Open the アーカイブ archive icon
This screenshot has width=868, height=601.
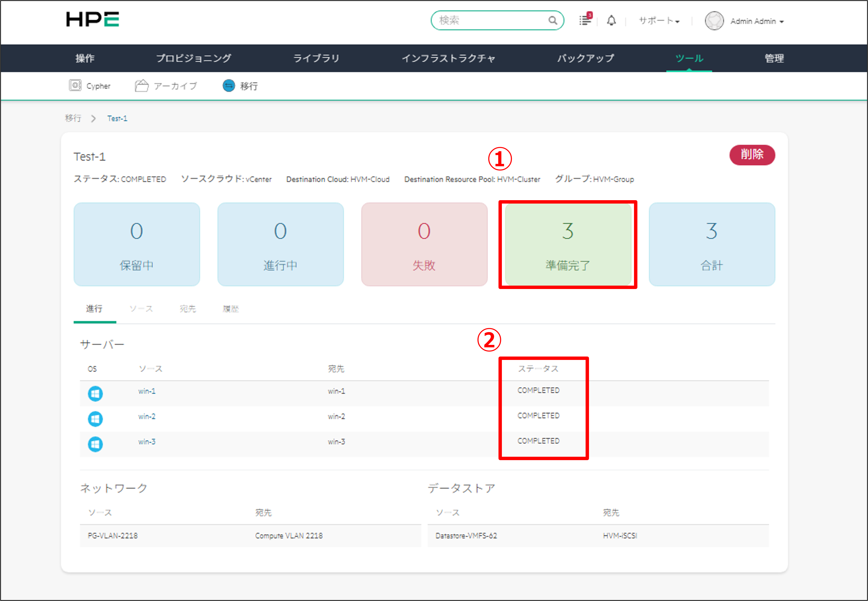click(142, 85)
